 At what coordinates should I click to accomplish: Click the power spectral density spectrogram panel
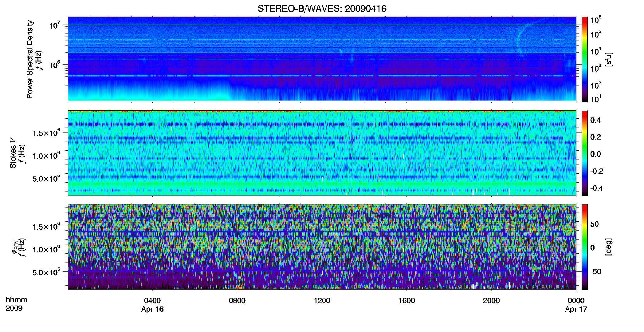point(322,59)
